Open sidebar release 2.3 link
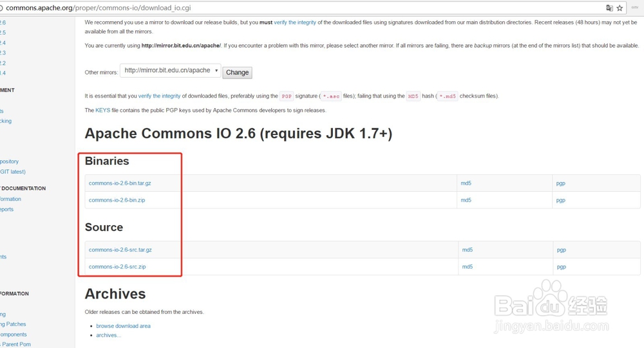Viewport: 644px width, 348px height. click(x=3, y=53)
